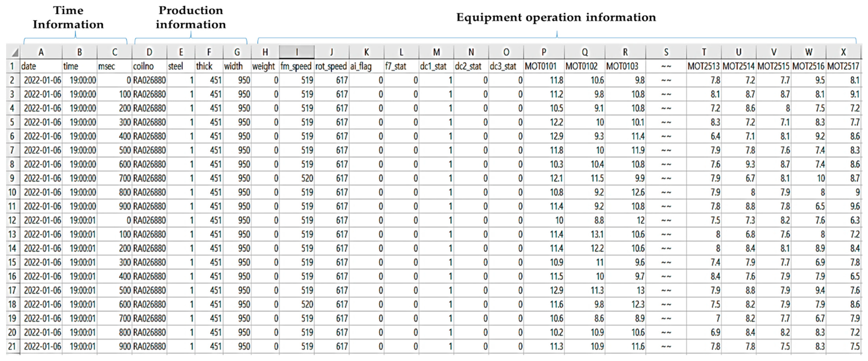
Task: Select row 21 header number
Action: 12,346
